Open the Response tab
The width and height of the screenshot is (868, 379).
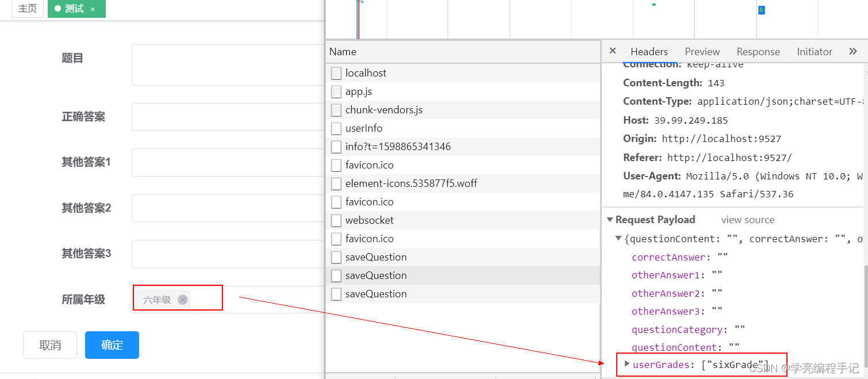[x=758, y=52]
